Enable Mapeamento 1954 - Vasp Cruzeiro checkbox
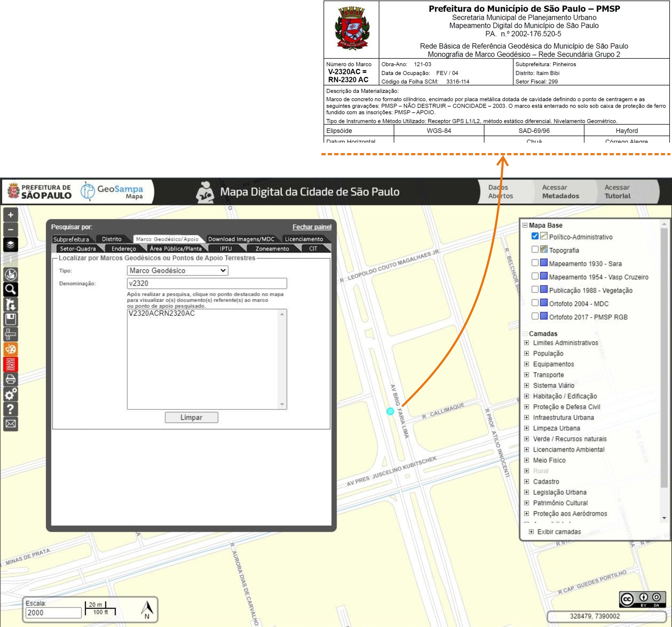The height and width of the screenshot is (627, 672). pos(535,276)
